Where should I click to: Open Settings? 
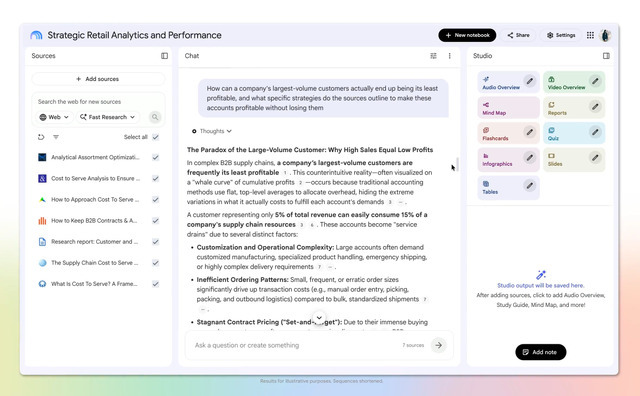(x=561, y=35)
